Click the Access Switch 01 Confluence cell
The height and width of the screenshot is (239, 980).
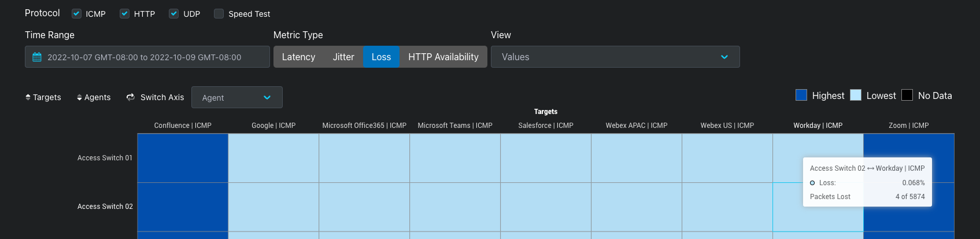(183, 158)
